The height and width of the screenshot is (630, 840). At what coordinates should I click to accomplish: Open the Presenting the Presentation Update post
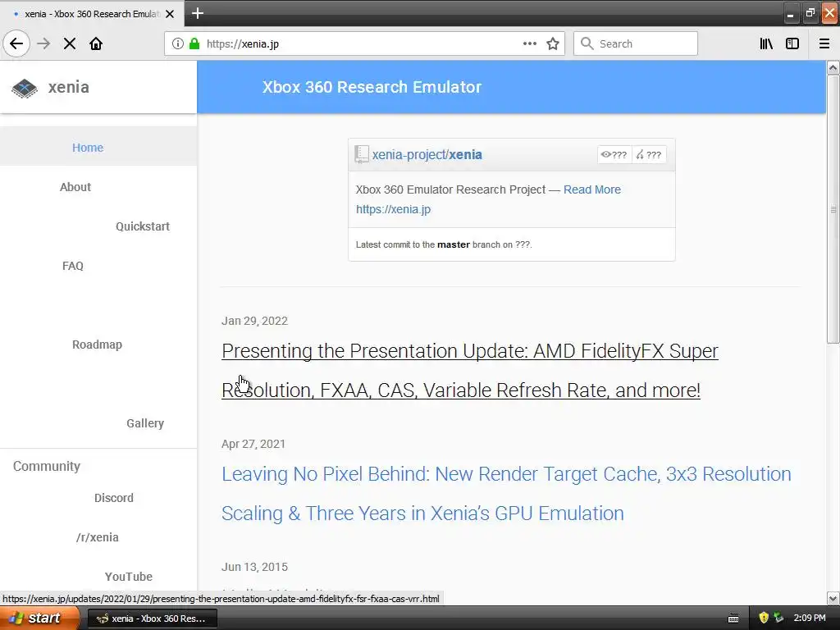point(470,370)
